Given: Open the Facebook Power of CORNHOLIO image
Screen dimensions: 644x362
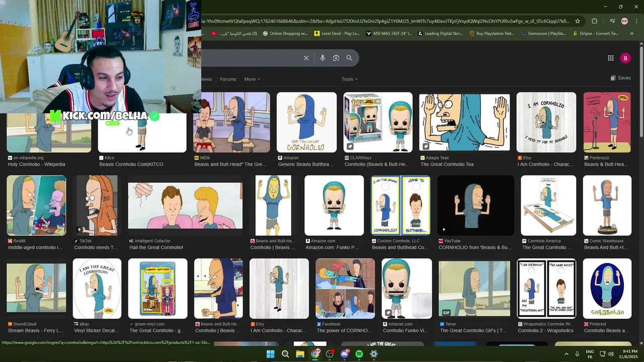Looking at the screenshot, I should pyautogui.click(x=345, y=289).
